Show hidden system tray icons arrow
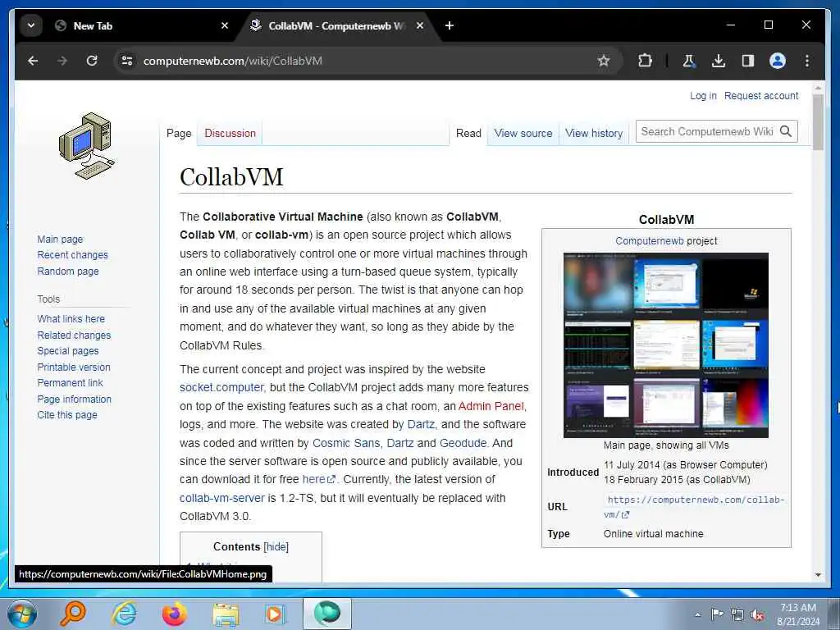Screen dimensions: 840x630 coord(697,614)
